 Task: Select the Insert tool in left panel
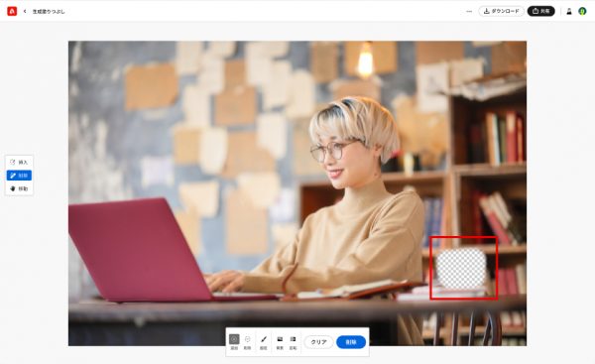[19, 162]
